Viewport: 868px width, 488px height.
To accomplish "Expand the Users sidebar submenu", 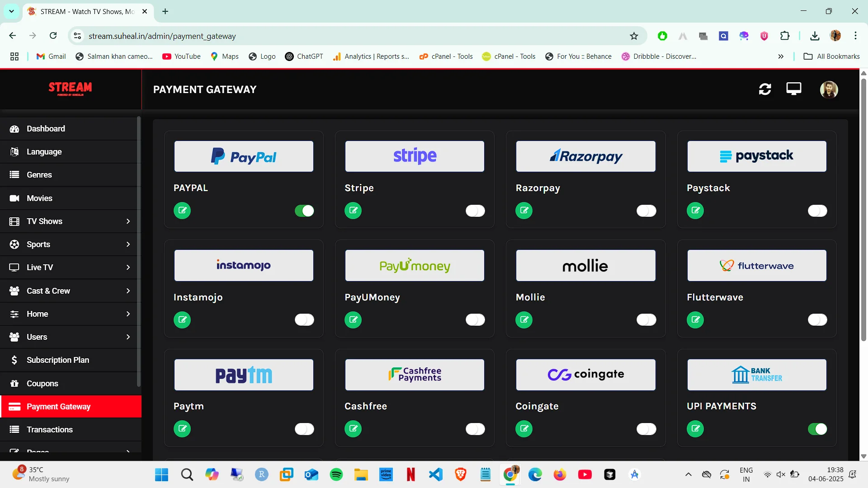I will point(70,337).
